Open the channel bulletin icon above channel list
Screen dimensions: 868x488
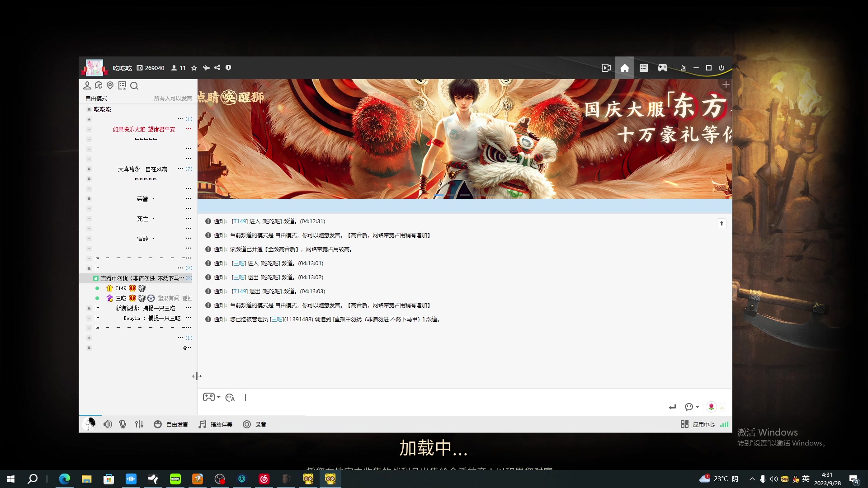[x=122, y=85]
